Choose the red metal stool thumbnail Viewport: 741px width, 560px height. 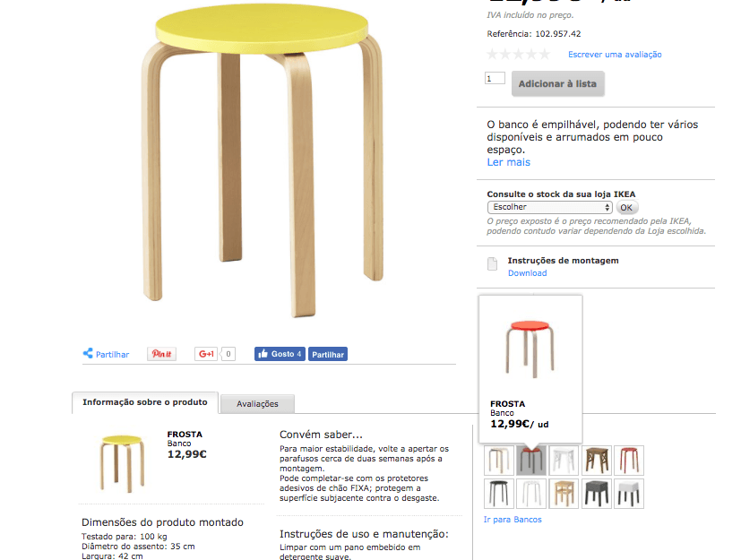coord(629,461)
